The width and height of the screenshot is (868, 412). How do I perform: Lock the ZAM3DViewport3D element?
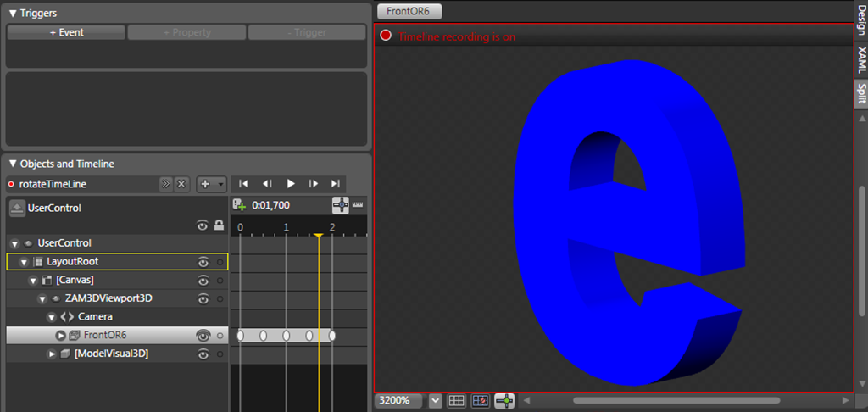220,299
